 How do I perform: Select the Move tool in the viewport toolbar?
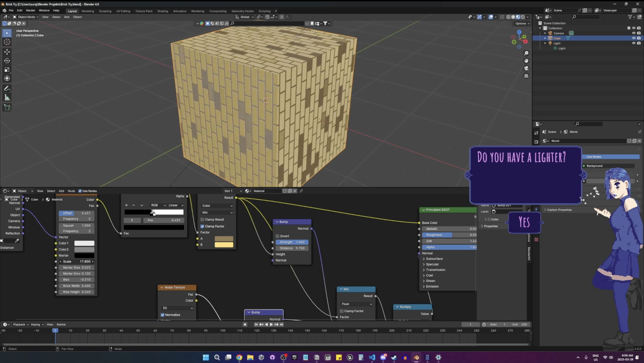pos(7,51)
